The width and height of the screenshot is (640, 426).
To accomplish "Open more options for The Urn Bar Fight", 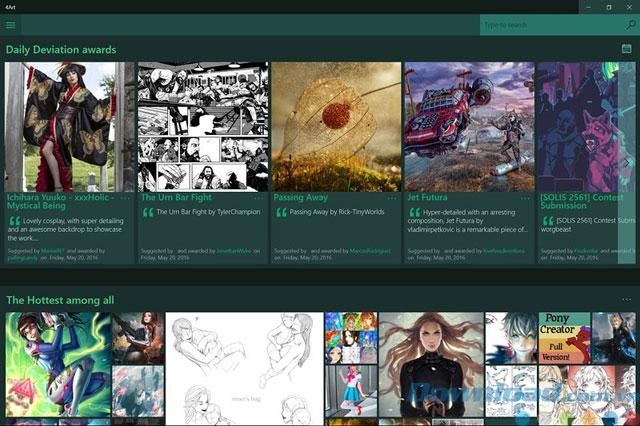I will point(258,199).
